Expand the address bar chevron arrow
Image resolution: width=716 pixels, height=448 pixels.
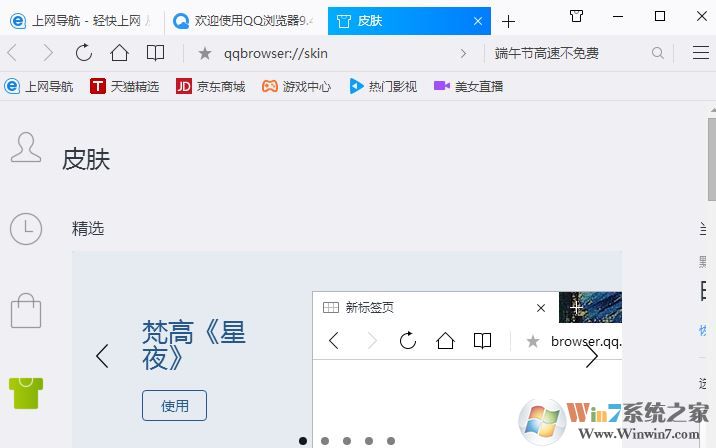point(463,53)
